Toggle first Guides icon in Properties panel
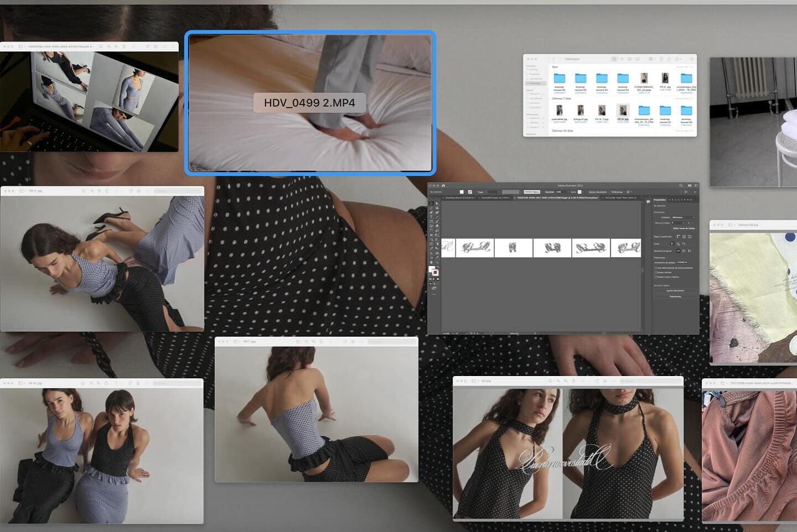Viewport: 797px width, 532px height. [x=672, y=244]
